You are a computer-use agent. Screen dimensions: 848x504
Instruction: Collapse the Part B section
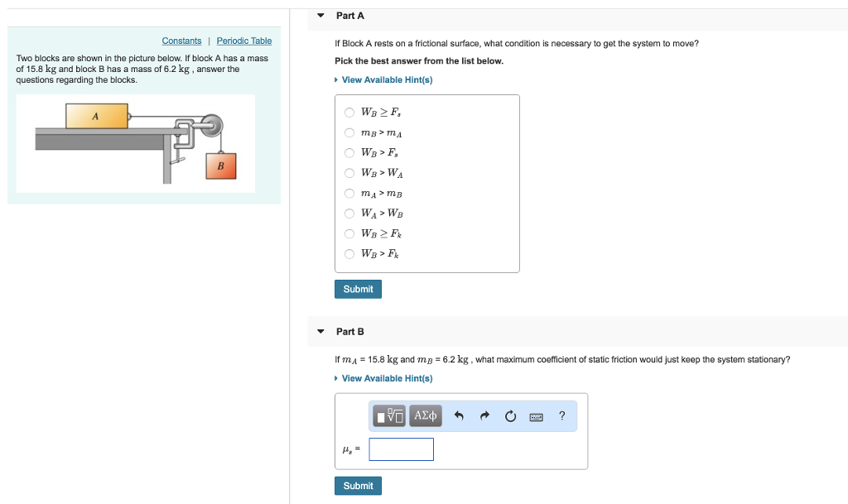[320, 331]
